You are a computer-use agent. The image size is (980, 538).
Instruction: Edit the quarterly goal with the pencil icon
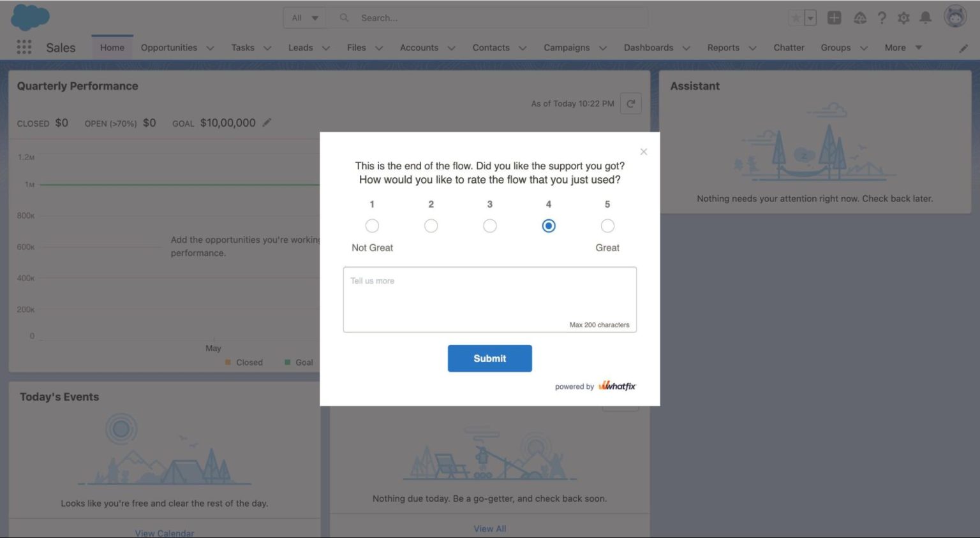267,122
